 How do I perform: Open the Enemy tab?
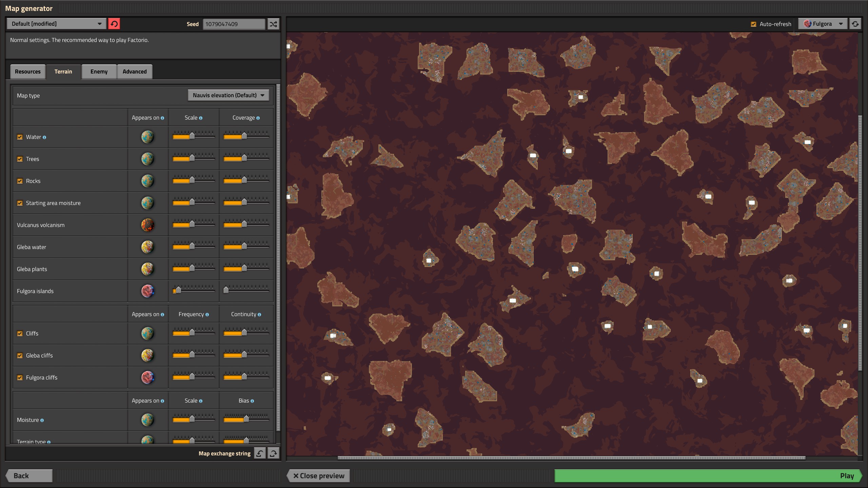(99, 72)
